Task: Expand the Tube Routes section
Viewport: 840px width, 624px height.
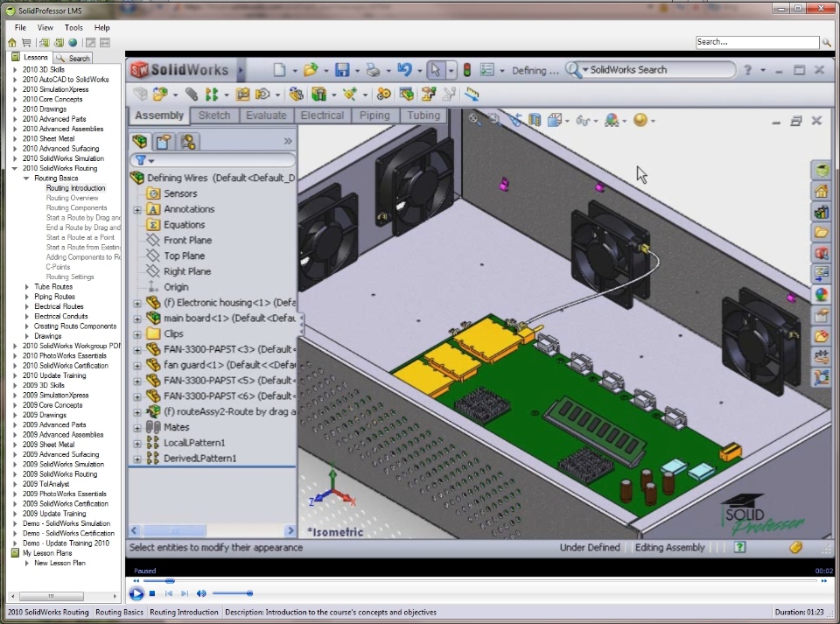Action: point(27,286)
